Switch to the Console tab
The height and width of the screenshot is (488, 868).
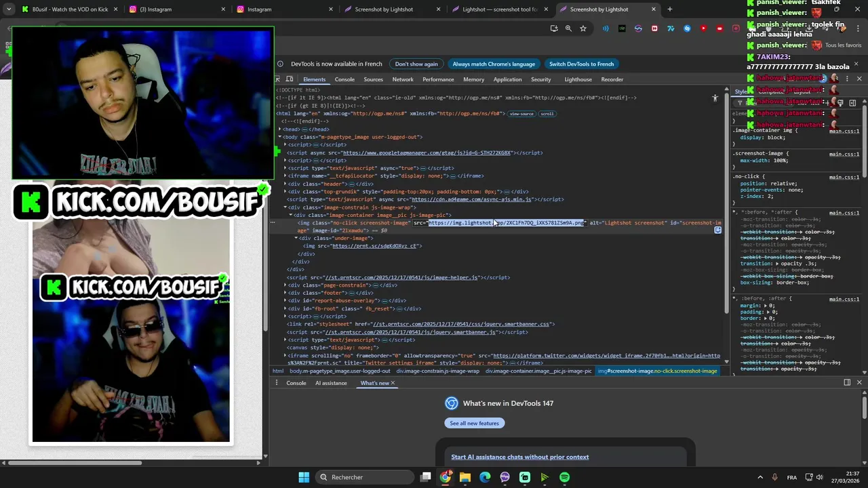[x=344, y=79]
